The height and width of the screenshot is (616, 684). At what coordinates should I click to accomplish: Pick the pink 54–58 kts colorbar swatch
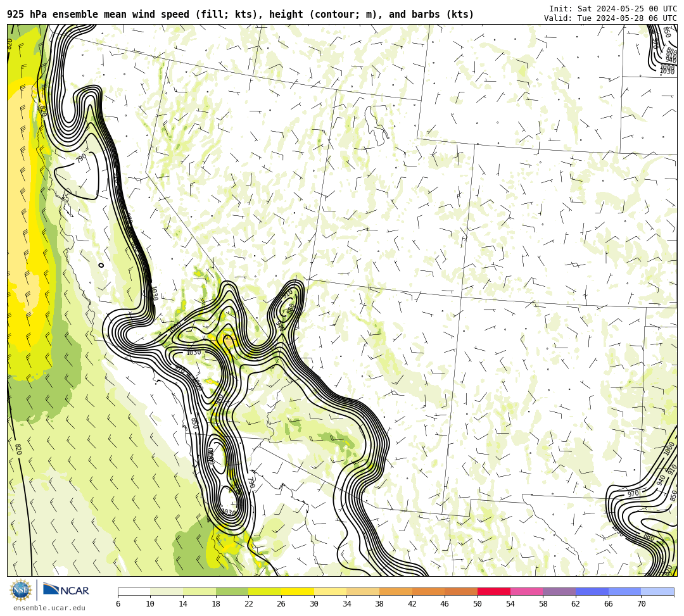(526, 591)
